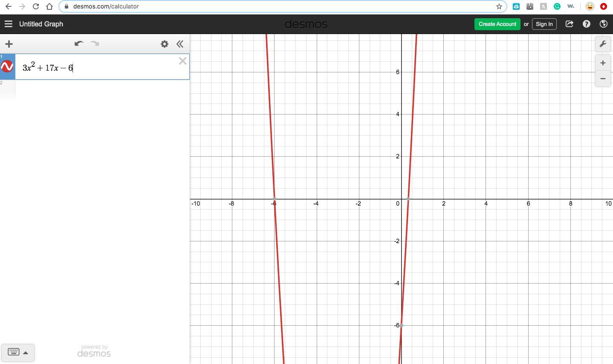
Task: Open the emoji profile avatar
Action: pos(590,6)
